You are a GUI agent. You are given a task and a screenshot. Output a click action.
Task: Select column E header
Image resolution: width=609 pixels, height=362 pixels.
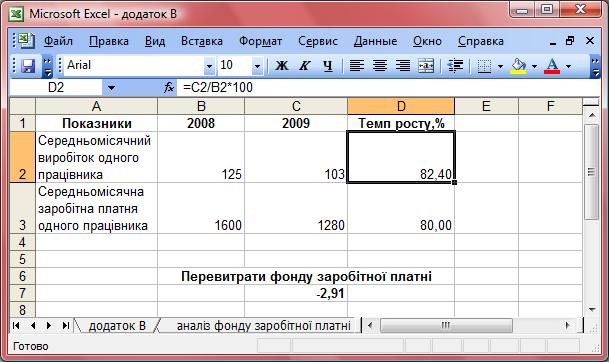click(486, 106)
